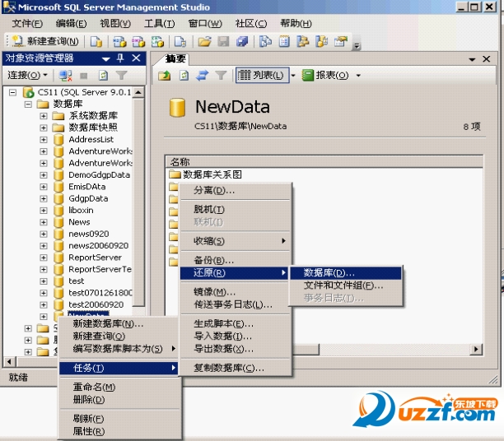The image size is (504, 441).
Task: Select the news20060920 database
Action: 98,246
